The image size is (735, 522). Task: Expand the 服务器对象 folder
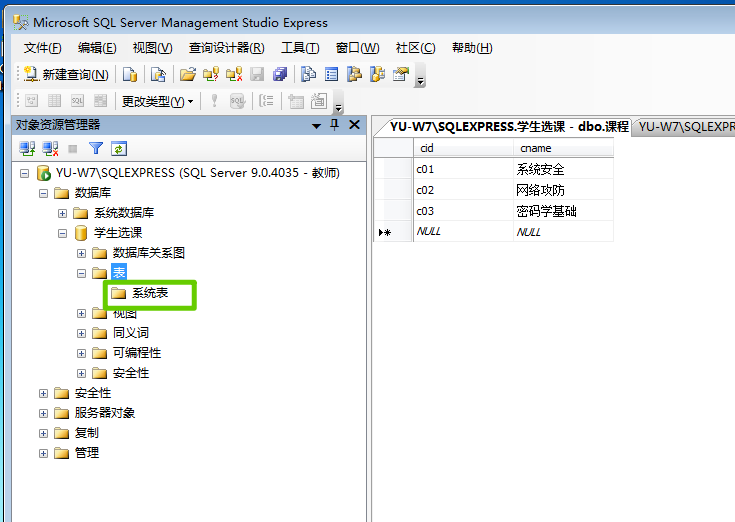tap(44, 413)
